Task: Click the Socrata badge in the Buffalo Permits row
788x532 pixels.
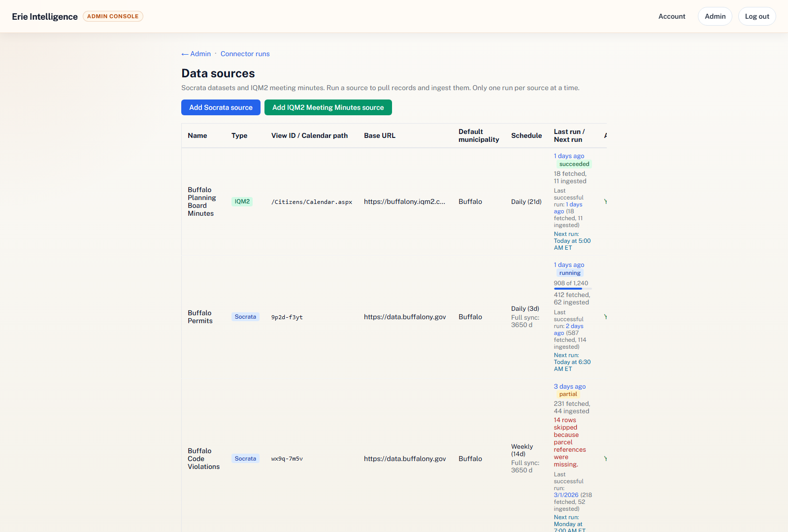Action: [x=245, y=317]
